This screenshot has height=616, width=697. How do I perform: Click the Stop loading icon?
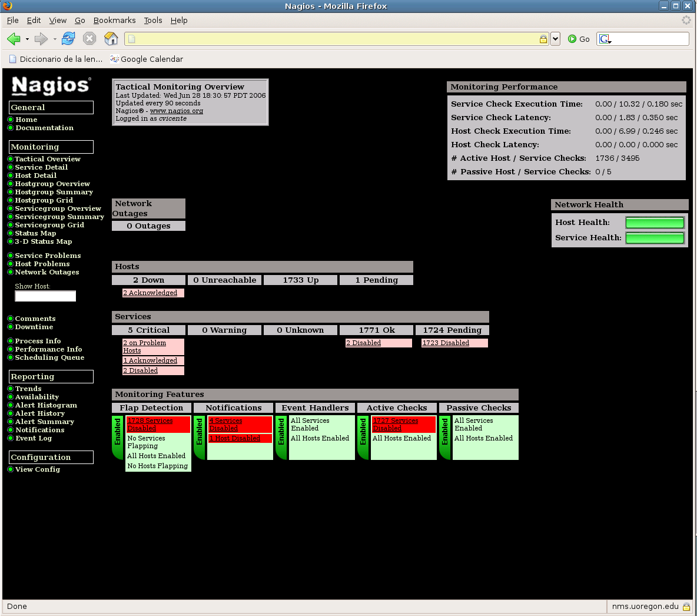point(89,39)
